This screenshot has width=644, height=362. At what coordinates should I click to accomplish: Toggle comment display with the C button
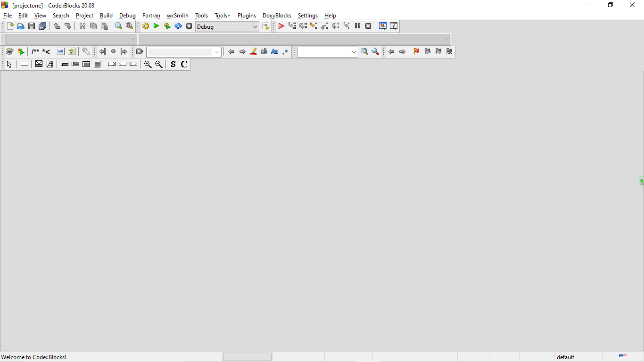click(x=184, y=65)
